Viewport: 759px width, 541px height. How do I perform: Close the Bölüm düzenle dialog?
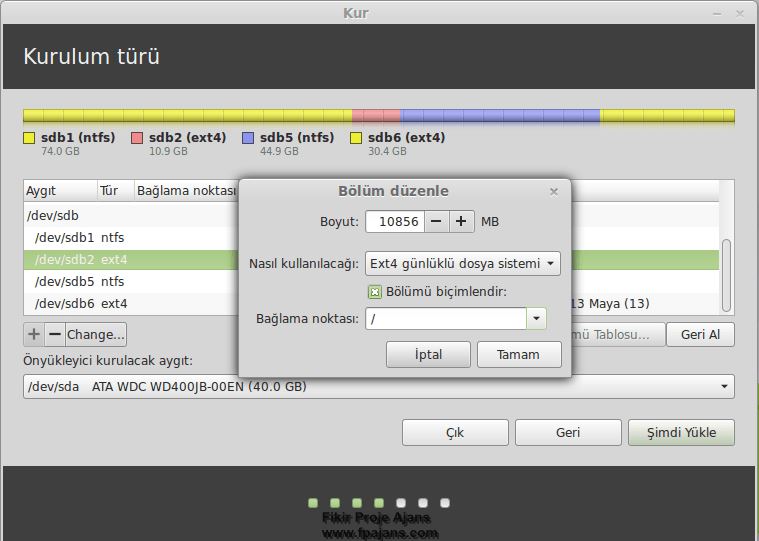(x=554, y=192)
